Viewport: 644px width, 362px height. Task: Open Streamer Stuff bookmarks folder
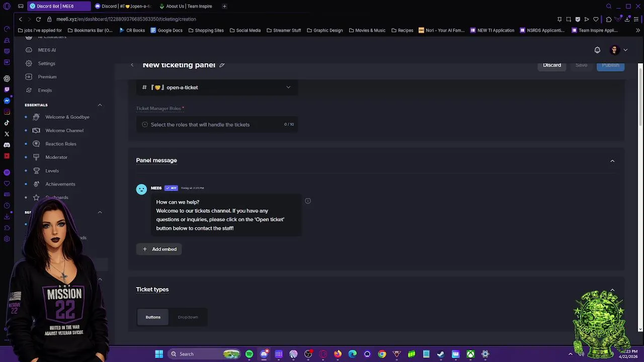[x=284, y=30]
